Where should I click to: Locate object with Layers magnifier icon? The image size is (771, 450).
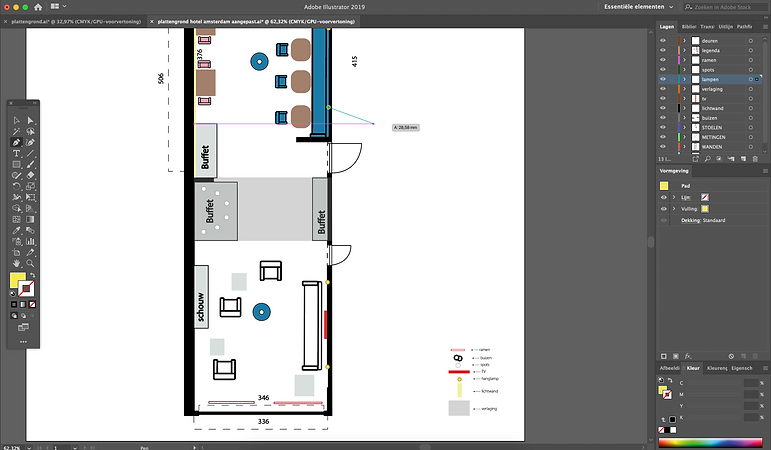pyautogui.click(x=707, y=159)
